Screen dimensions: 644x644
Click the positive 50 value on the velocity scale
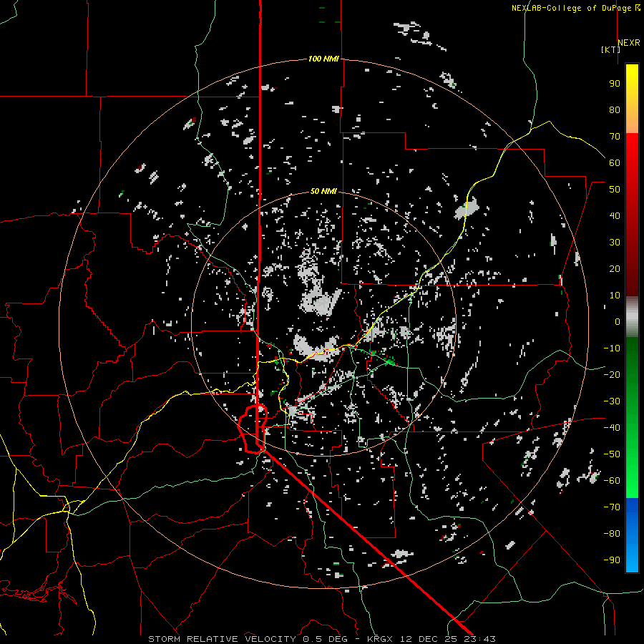(615, 190)
